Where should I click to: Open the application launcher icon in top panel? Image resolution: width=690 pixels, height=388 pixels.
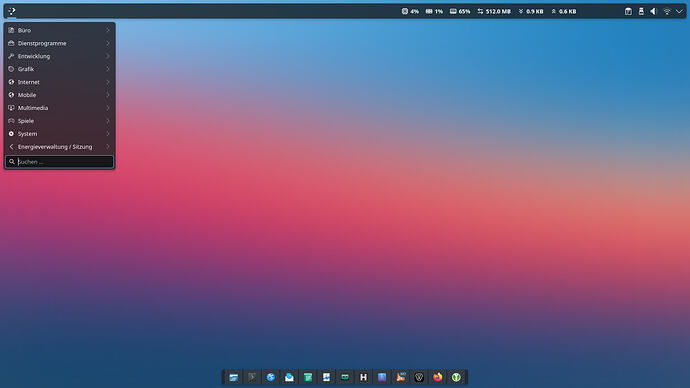pos(12,11)
